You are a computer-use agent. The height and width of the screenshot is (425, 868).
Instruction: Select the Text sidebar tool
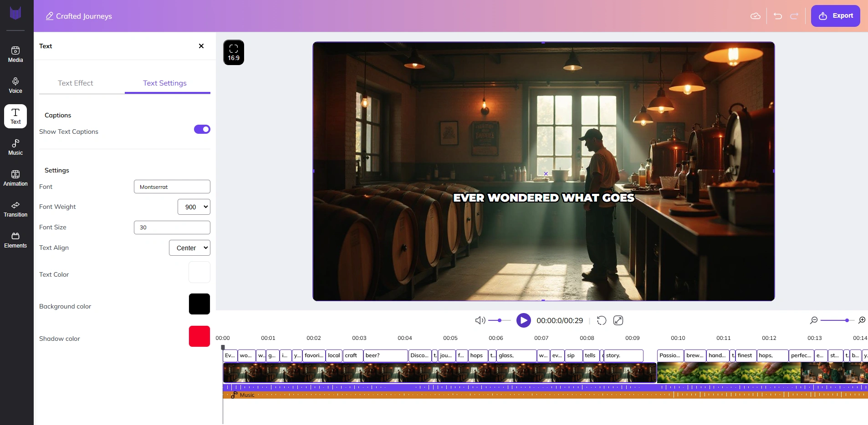15,116
